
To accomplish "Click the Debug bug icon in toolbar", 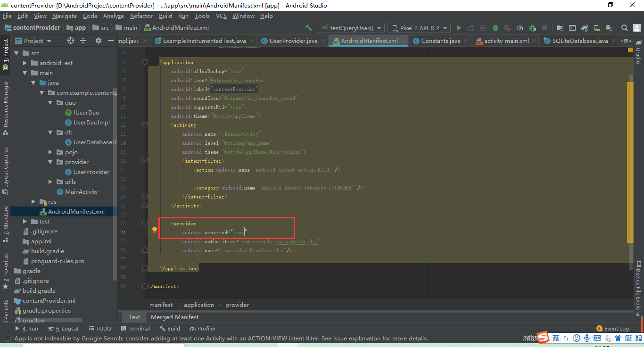I will pos(495,28).
